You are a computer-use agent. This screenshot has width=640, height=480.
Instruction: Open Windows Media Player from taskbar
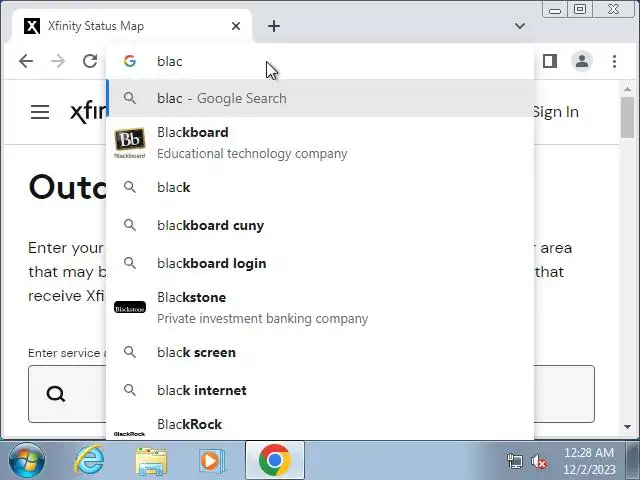click(x=212, y=461)
